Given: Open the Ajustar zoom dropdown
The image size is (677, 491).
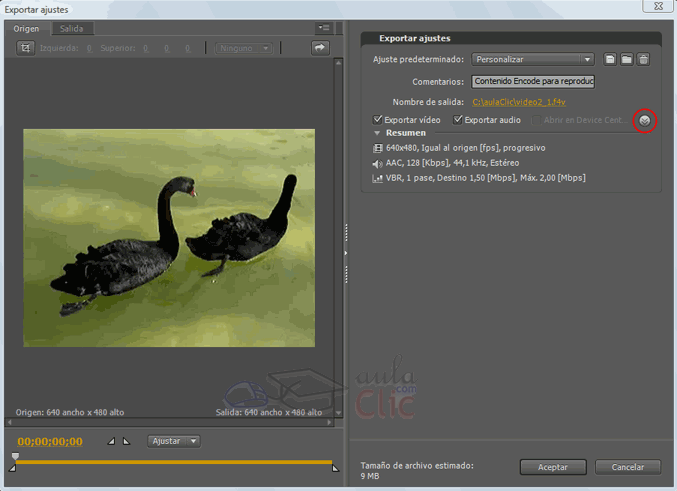Looking at the screenshot, I should 174,441.
